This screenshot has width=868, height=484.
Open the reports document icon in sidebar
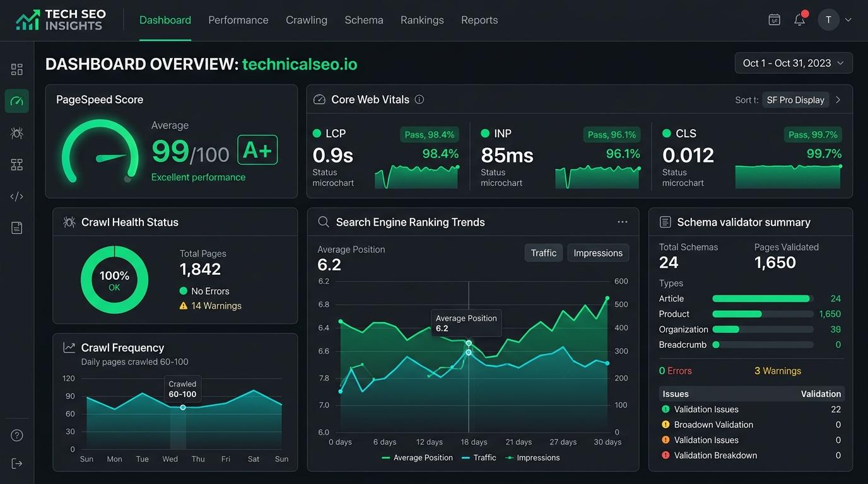(x=17, y=228)
